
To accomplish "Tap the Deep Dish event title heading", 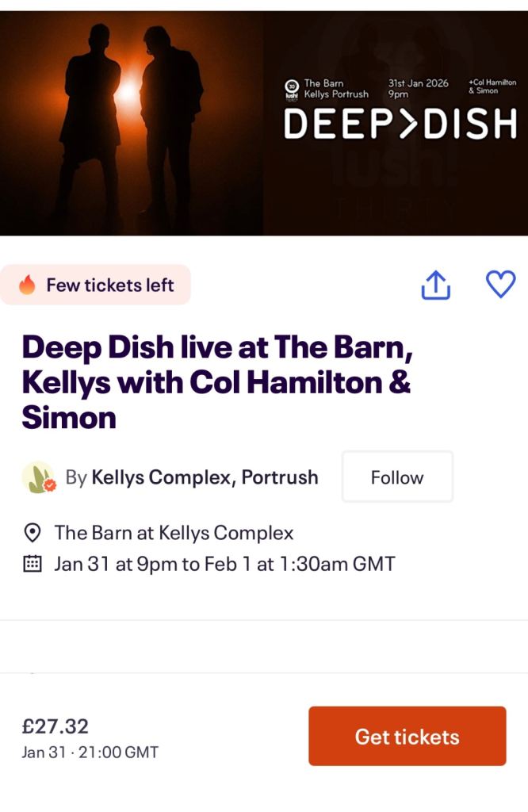I will tap(216, 382).
